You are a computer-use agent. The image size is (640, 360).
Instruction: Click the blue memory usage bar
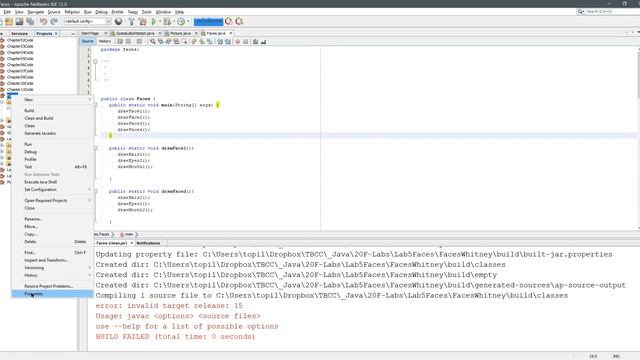point(208,21)
